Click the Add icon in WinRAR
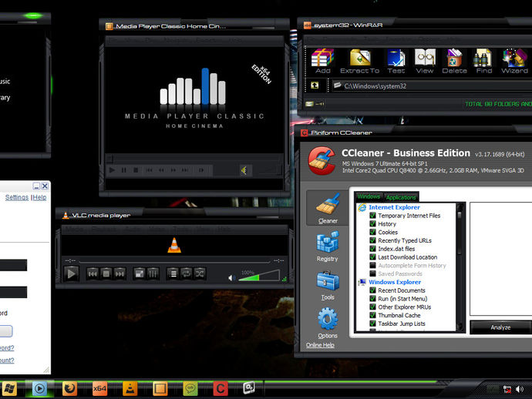 pos(322,61)
